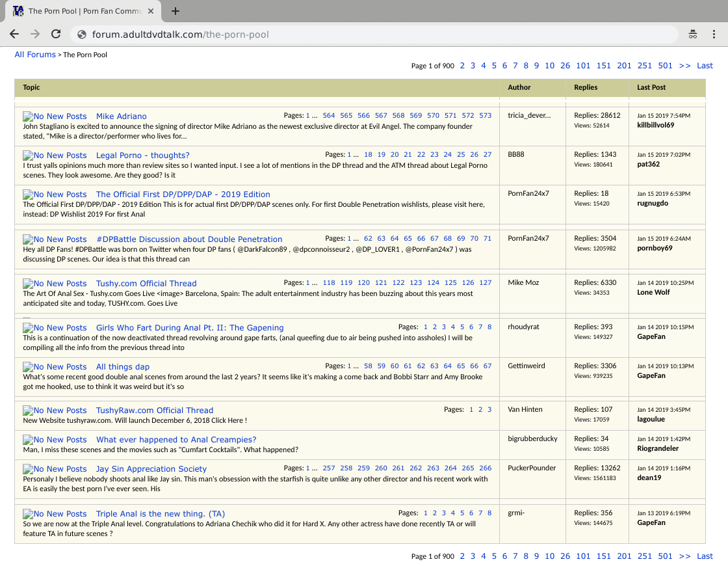Image resolution: width=728 pixels, height=566 pixels.
Task: Open the Legal Porno - thoughts? topic
Action: pos(142,155)
